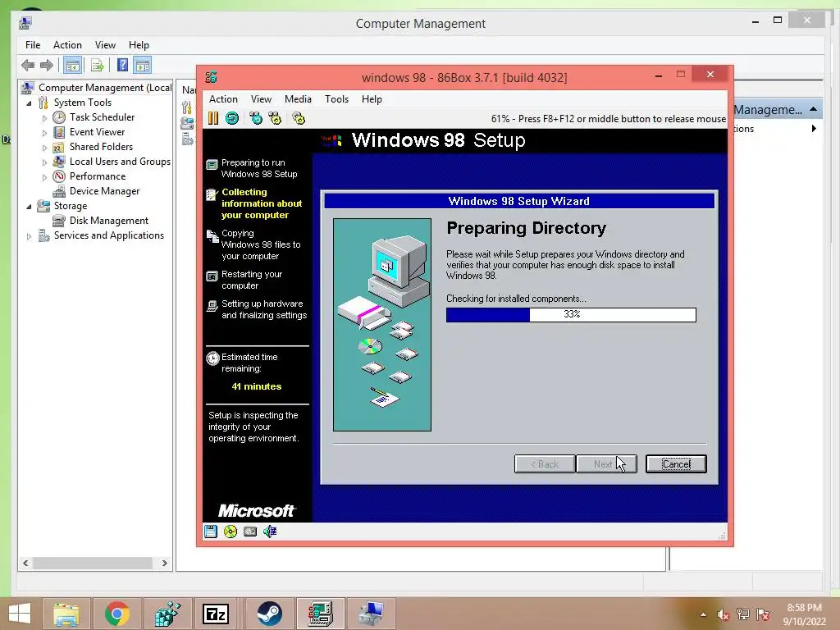Open More Actions submenu arrow
The image size is (840, 630).
point(814,129)
